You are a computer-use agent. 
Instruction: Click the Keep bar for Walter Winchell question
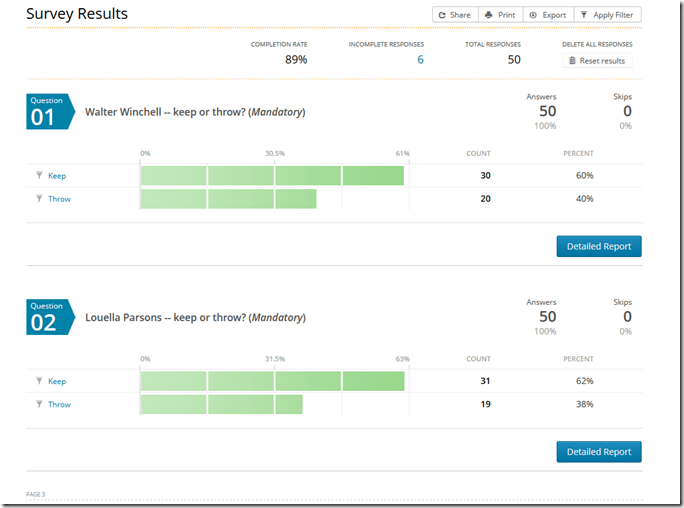272,176
